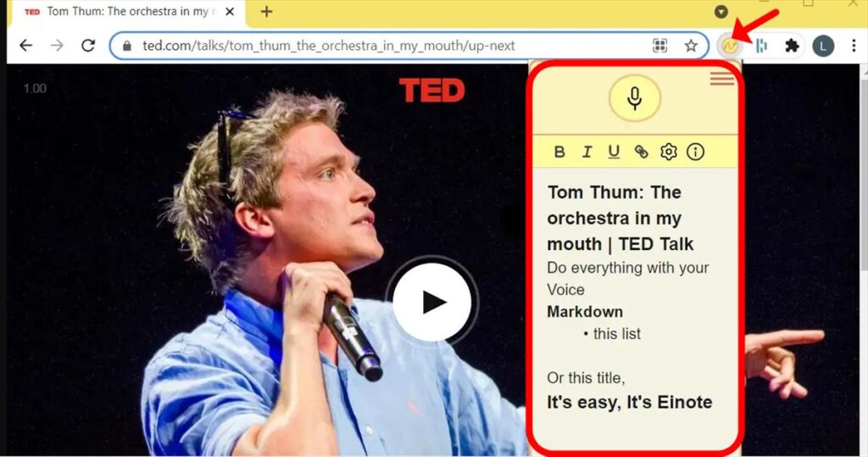Screen dimensions: 868x457
Task: Open Einote settings gear icon
Action: (668, 152)
